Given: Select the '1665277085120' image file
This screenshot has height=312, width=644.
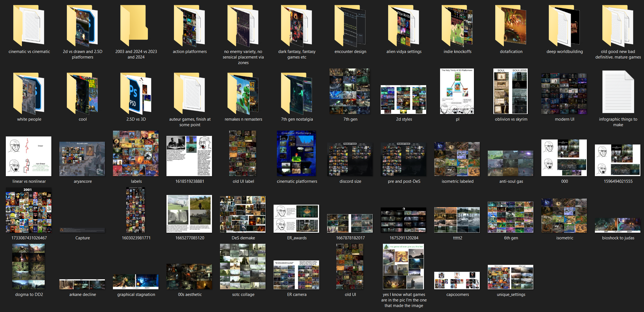Looking at the screenshot, I should (x=189, y=214).
